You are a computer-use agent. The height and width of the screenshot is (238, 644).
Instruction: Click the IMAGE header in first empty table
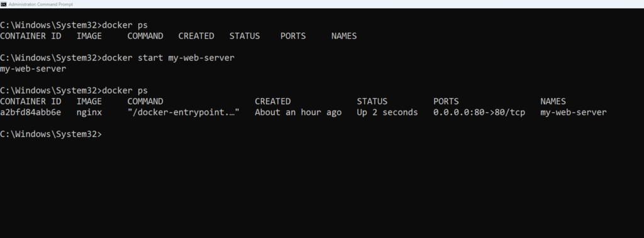pos(89,36)
